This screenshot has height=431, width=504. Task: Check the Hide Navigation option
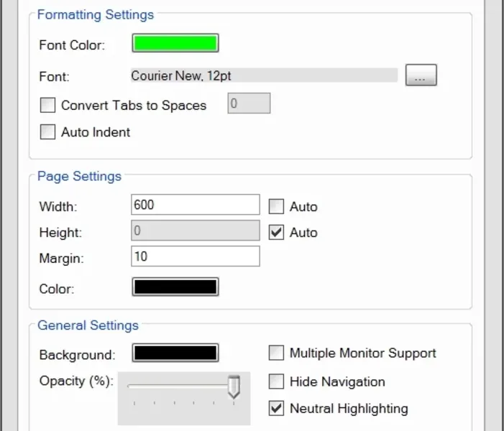coord(276,381)
